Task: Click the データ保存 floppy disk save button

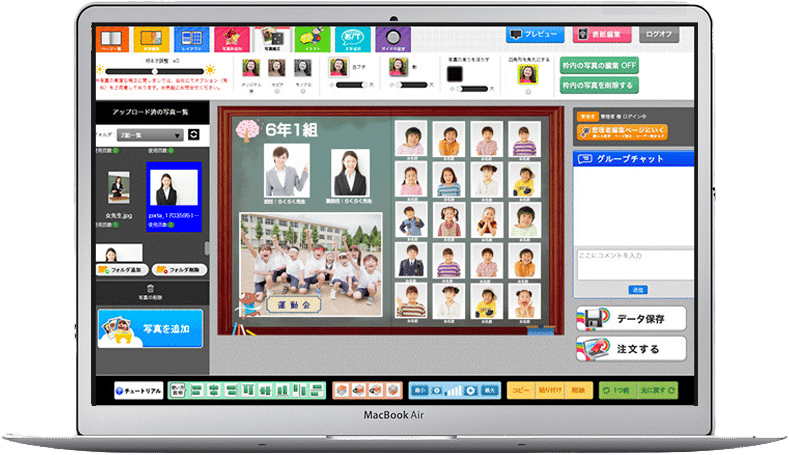Action: pos(631,319)
